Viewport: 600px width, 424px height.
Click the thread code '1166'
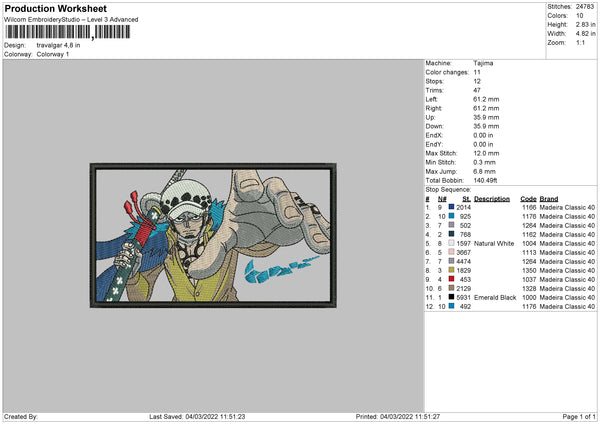click(x=529, y=207)
